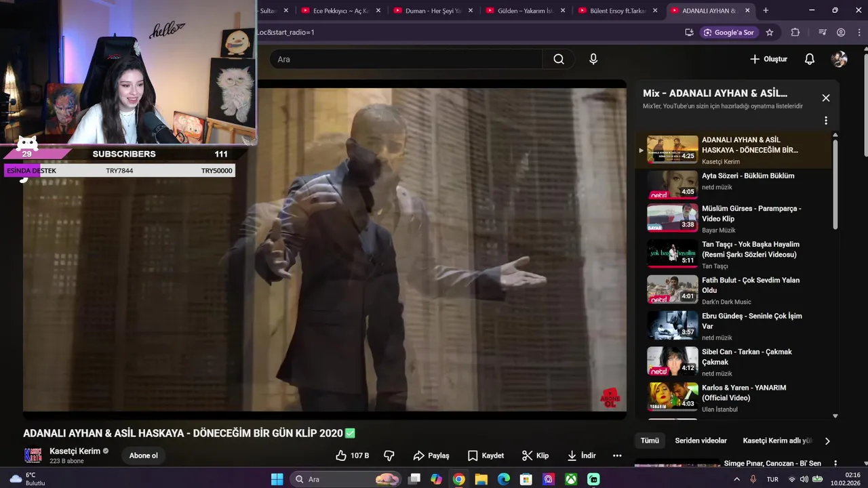The width and height of the screenshot is (868, 488).
Task: Click the taskbar Ara search box
Action: pos(346,479)
